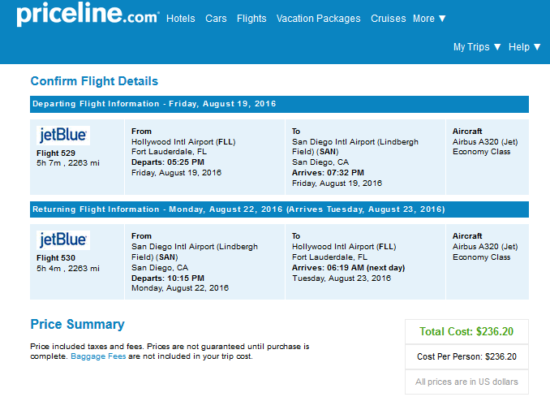
Task: Click the Total Cost $236.20 box
Action: (x=467, y=331)
